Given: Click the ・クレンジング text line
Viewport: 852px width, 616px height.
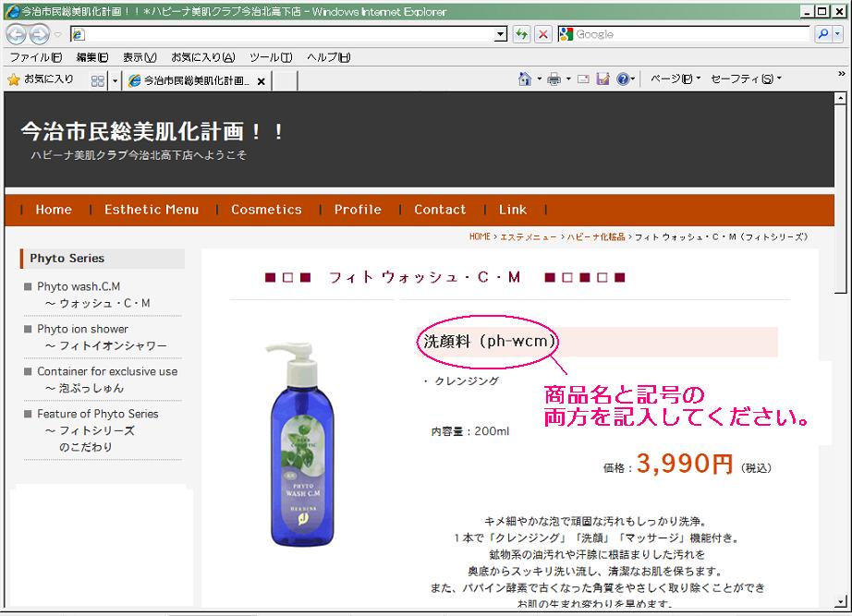Looking at the screenshot, I should click(x=461, y=380).
